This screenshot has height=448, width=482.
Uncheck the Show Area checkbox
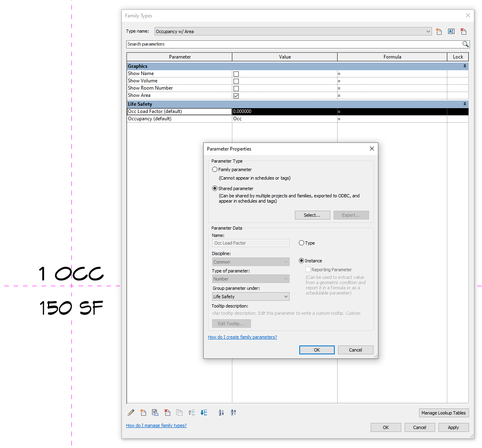[236, 96]
